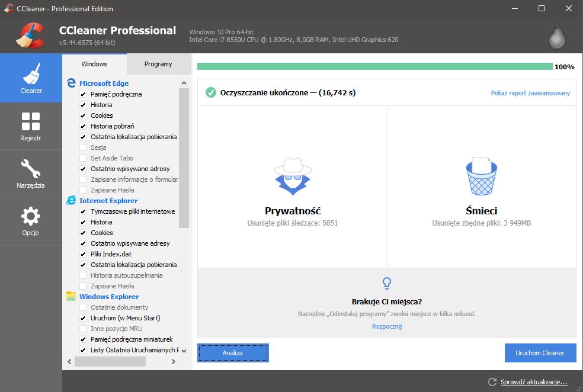
Task: Enable Inne pozycje MRU checkbox
Action: pos(83,329)
